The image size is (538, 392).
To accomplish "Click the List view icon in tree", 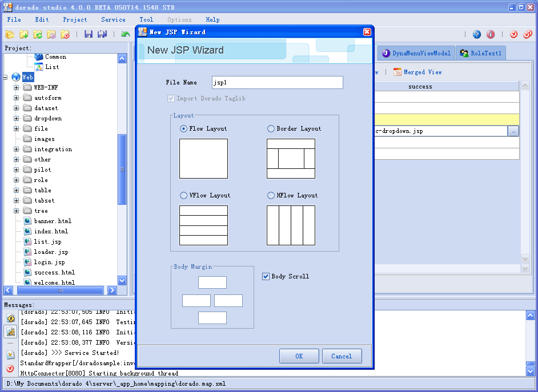I will [x=39, y=67].
